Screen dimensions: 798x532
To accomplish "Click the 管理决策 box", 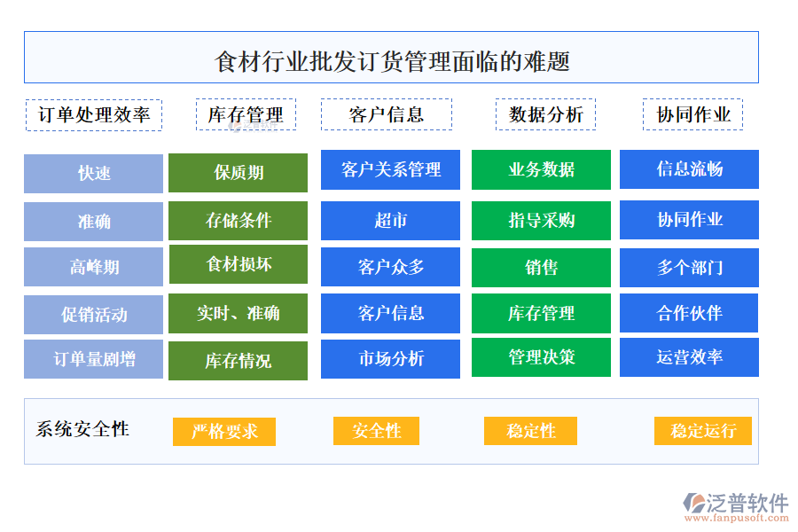I will (x=541, y=357).
